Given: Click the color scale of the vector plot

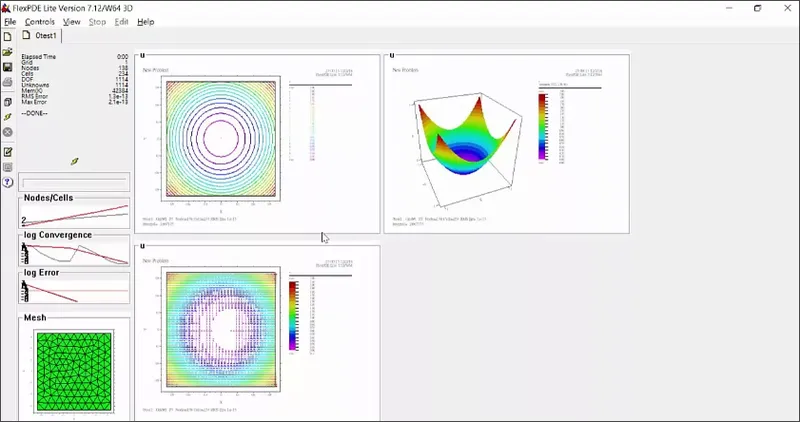Looking at the screenshot, I should click(x=293, y=316).
